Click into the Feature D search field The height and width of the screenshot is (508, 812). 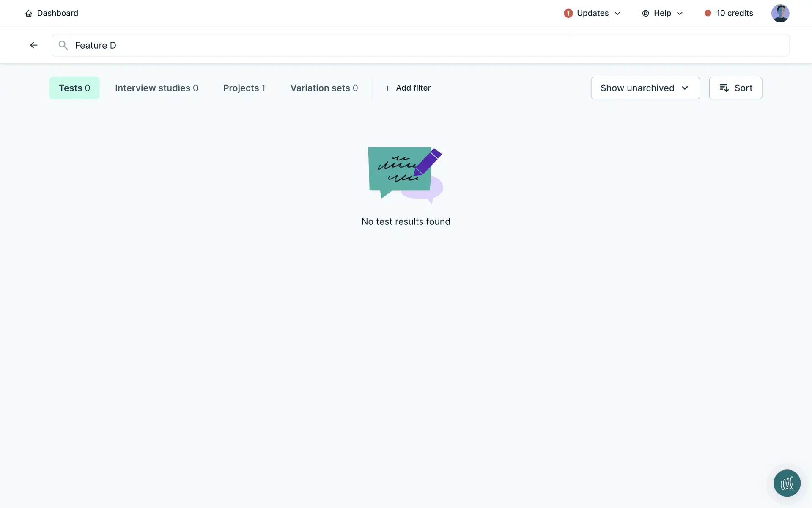[x=423, y=45]
